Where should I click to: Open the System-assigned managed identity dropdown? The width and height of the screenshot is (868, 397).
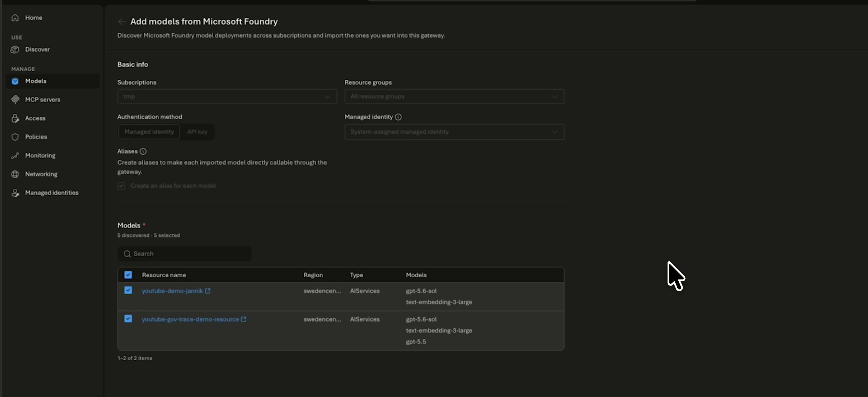454,132
